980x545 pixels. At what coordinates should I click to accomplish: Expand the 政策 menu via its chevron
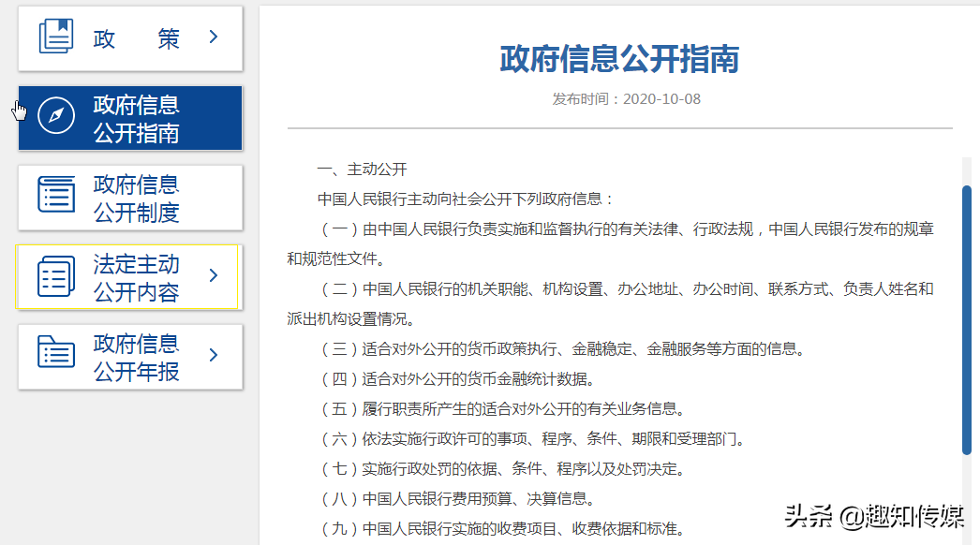click(213, 37)
